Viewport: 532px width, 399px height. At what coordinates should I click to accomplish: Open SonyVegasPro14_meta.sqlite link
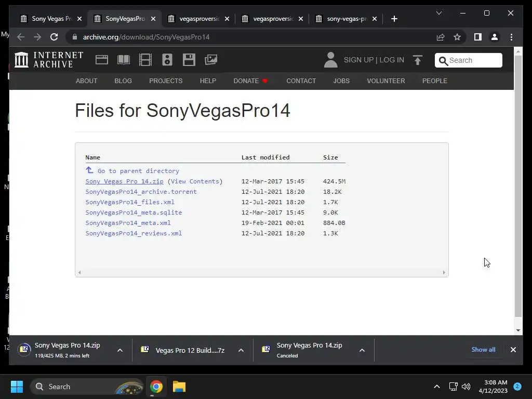pos(134,212)
